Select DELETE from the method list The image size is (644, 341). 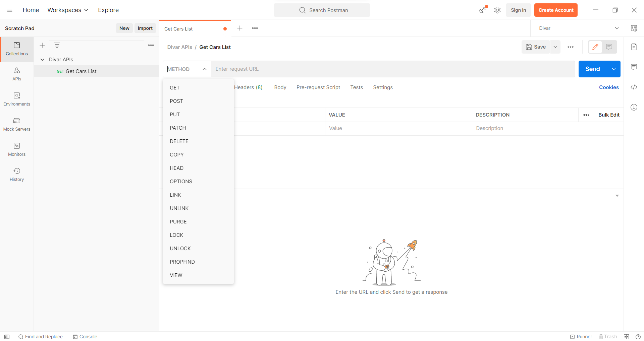pyautogui.click(x=198, y=141)
